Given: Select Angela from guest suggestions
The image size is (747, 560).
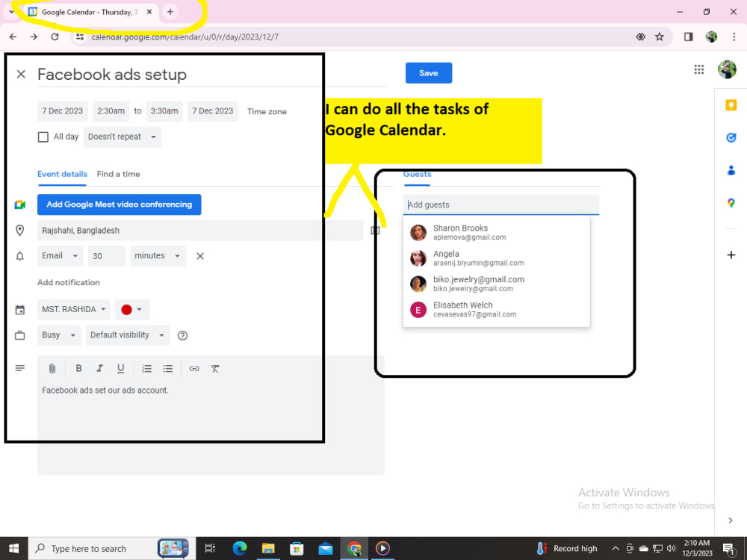Looking at the screenshot, I should 497,258.
